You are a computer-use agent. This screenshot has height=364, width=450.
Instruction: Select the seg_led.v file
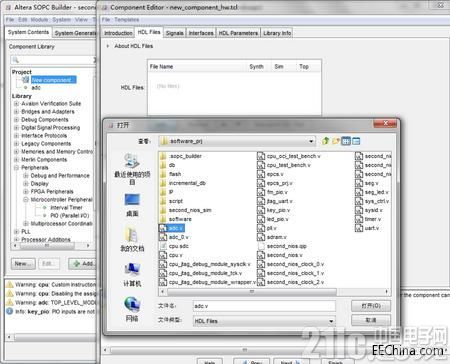coord(372,192)
